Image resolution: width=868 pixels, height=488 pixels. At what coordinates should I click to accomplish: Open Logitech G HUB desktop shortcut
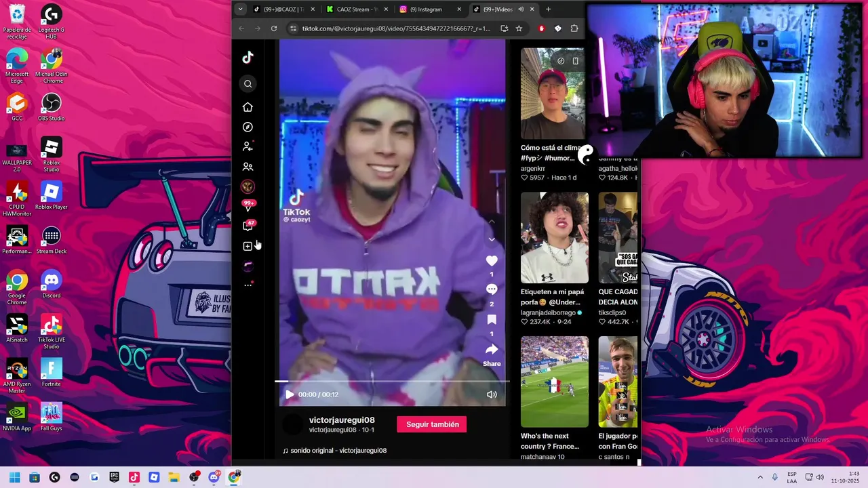(52, 21)
